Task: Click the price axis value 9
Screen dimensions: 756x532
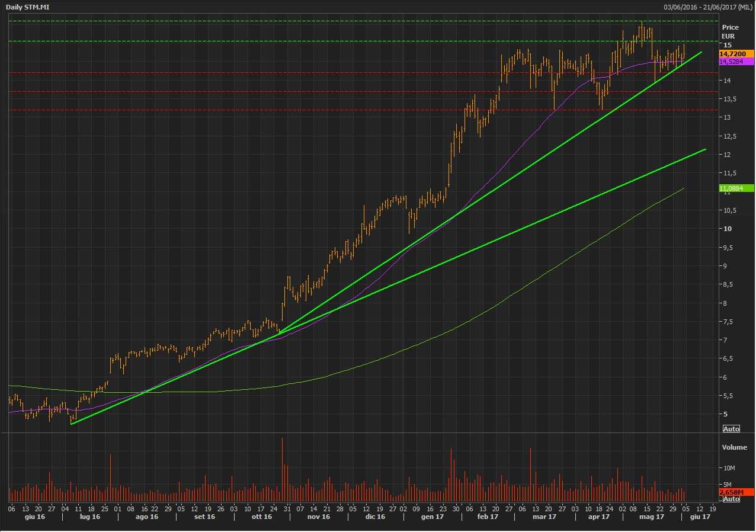Action: (725, 266)
